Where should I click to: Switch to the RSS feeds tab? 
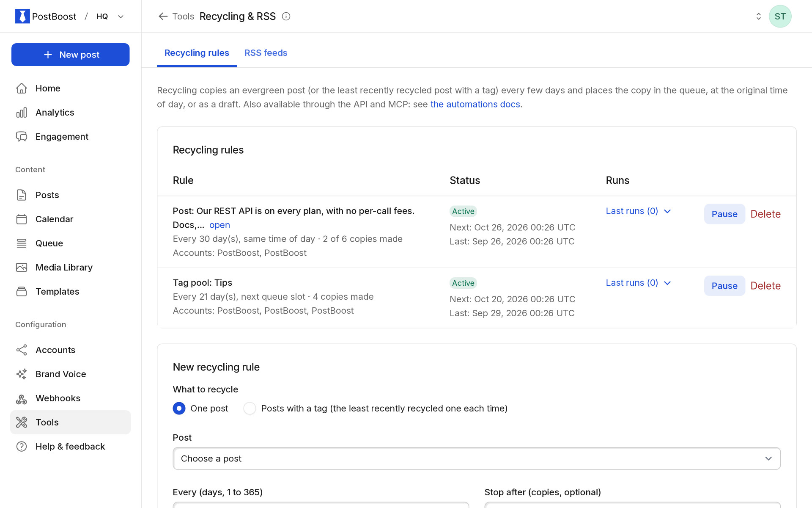coord(266,53)
